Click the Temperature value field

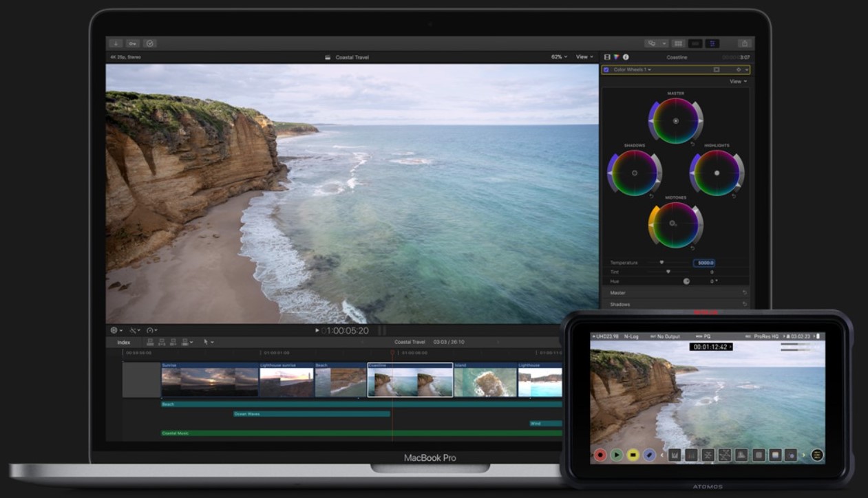(x=704, y=263)
